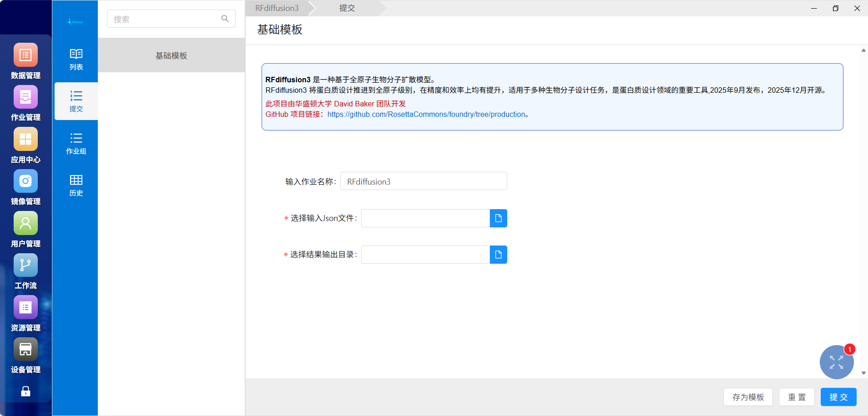Open 数据管理 in the left dock
The width and height of the screenshot is (868, 416).
(25, 61)
